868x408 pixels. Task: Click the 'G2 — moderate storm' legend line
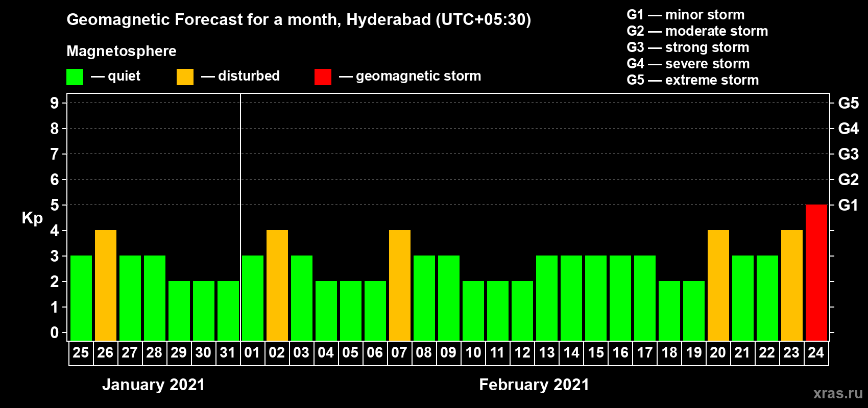tap(697, 31)
